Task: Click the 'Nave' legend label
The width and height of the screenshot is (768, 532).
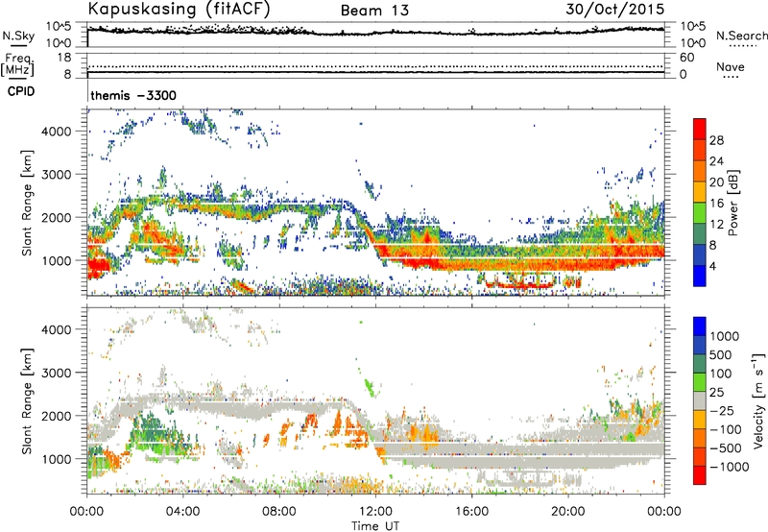Action: point(731,66)
